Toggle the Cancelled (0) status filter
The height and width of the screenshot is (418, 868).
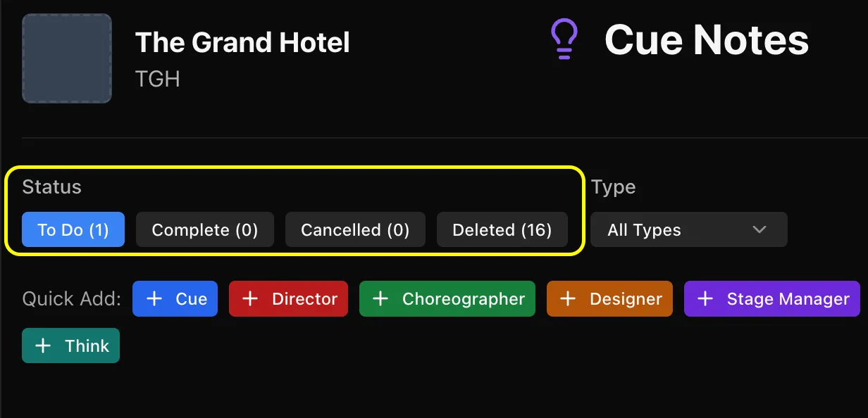pos(355,229)
